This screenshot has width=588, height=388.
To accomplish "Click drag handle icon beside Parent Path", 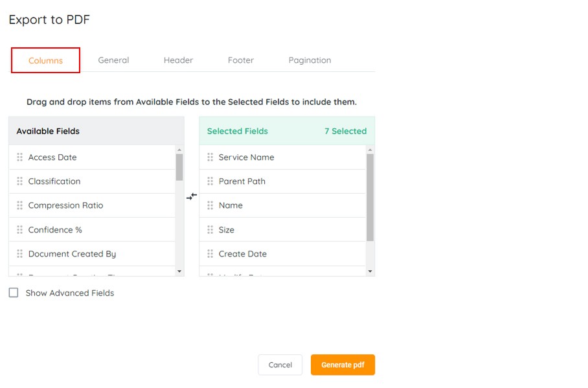I will (x=210, y=181).
